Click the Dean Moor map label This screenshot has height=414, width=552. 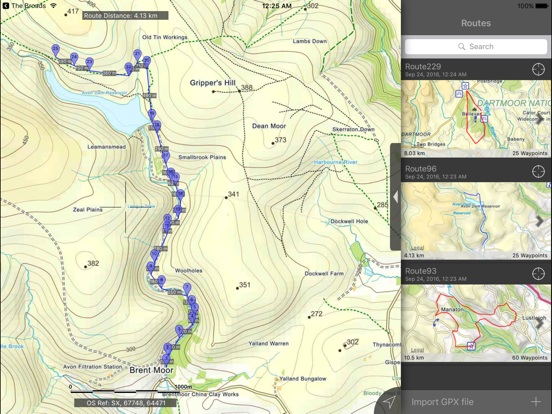pyautogui.click(x=269, y=126)
